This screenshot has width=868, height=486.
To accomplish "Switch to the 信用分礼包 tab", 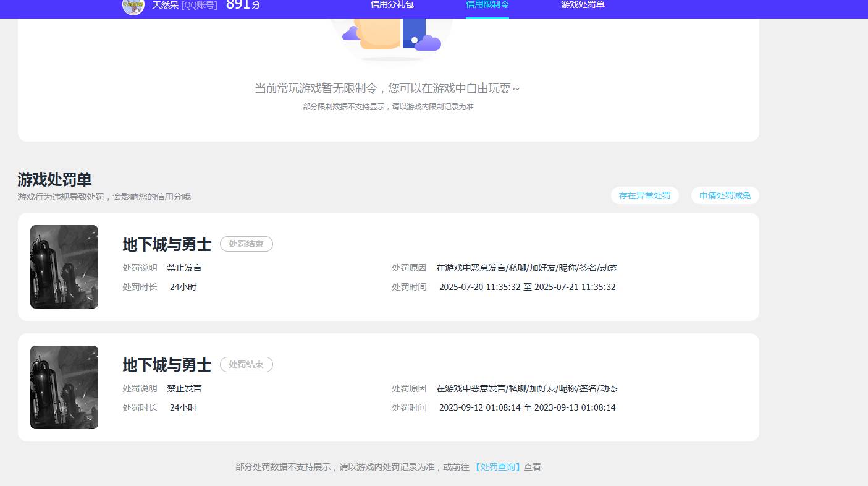I will [x=392, y=5].
